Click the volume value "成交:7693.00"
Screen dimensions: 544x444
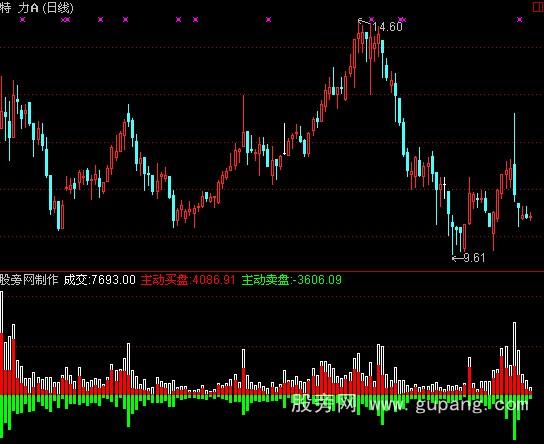100,280
